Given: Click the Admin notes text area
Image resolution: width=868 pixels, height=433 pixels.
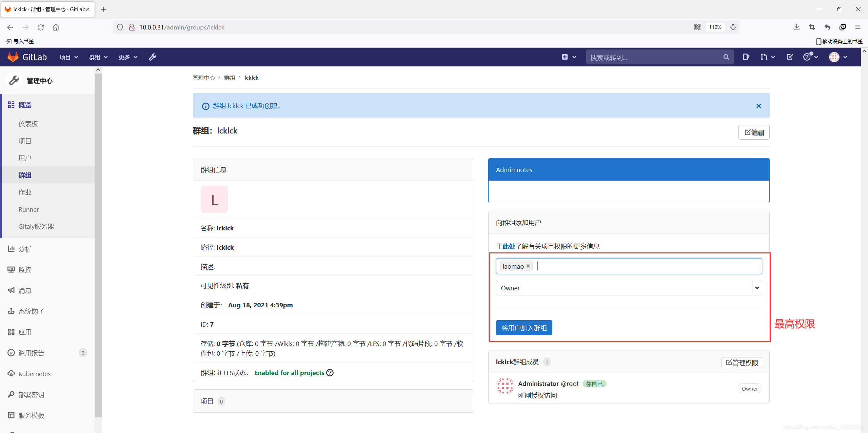Looking at the screenshot, I should coord(628,192).
